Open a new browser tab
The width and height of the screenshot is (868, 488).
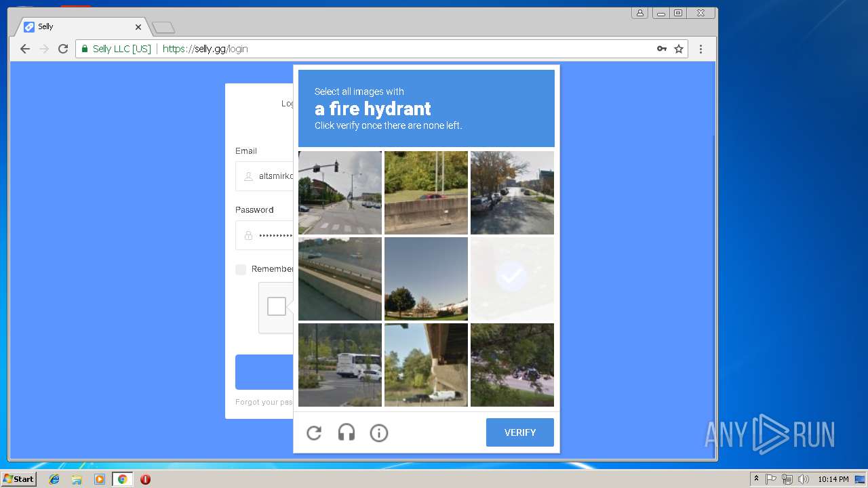click(163, 28)
